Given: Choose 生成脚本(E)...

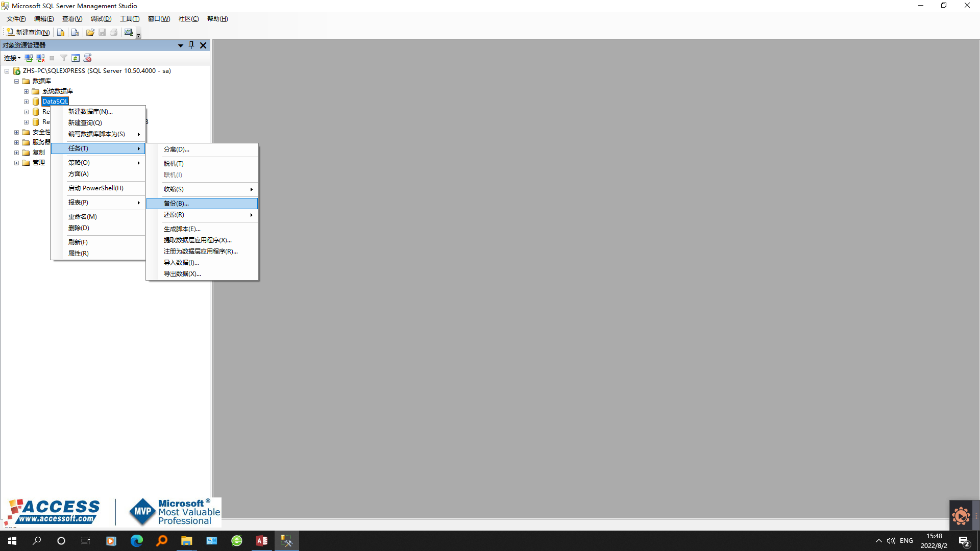Looking at the screenshot, I should pyautogui.click(x=202, y=229).
